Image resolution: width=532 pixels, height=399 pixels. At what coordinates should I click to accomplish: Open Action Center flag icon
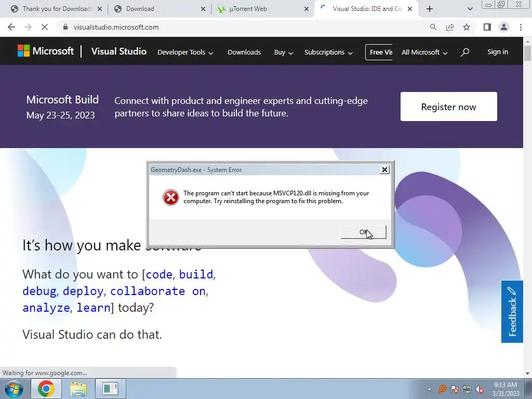(x=454, y=389)
